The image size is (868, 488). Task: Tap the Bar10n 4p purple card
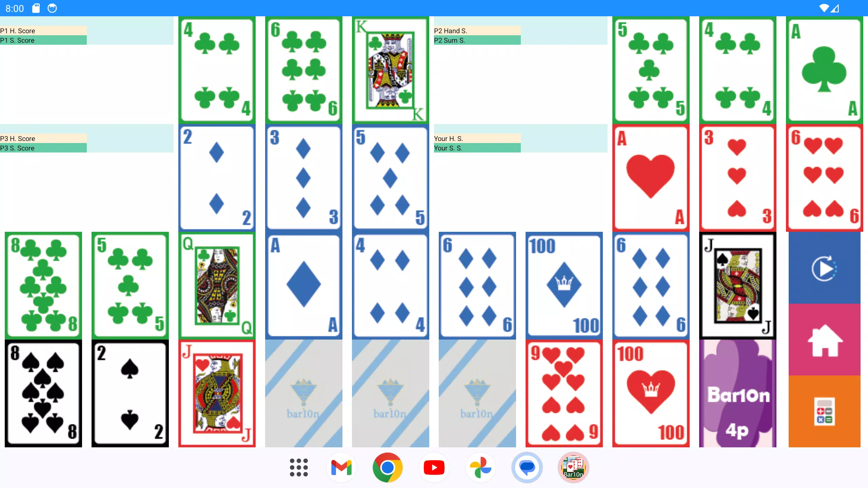click(737, 393)
